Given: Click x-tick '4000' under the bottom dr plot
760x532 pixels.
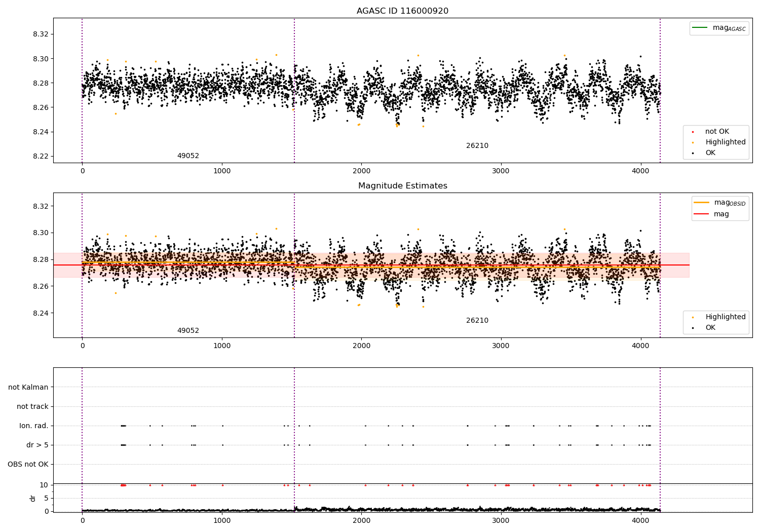Looking at the screenshot, I should 640,520.
